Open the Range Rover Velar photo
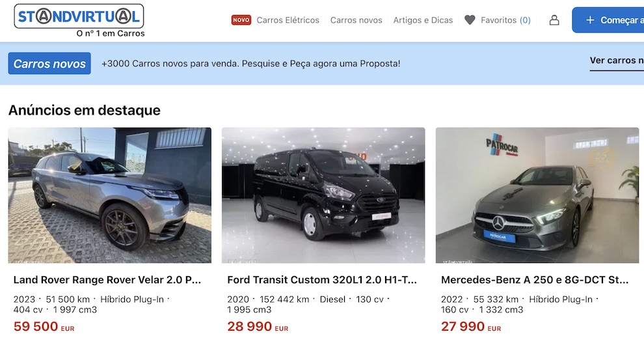 click(110, 195)
